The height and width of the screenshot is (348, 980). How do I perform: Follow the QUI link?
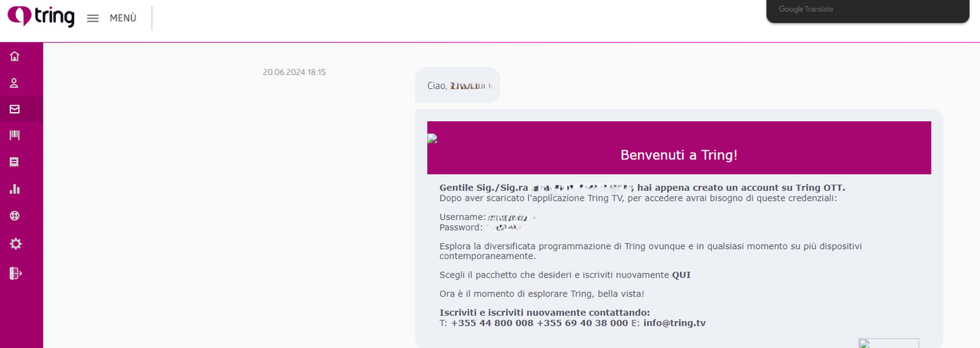[x=681, y=275]
